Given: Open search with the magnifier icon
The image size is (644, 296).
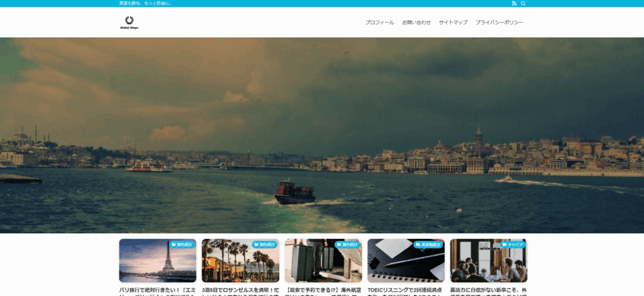Looking at the screenshot, I should pos(523,3).
